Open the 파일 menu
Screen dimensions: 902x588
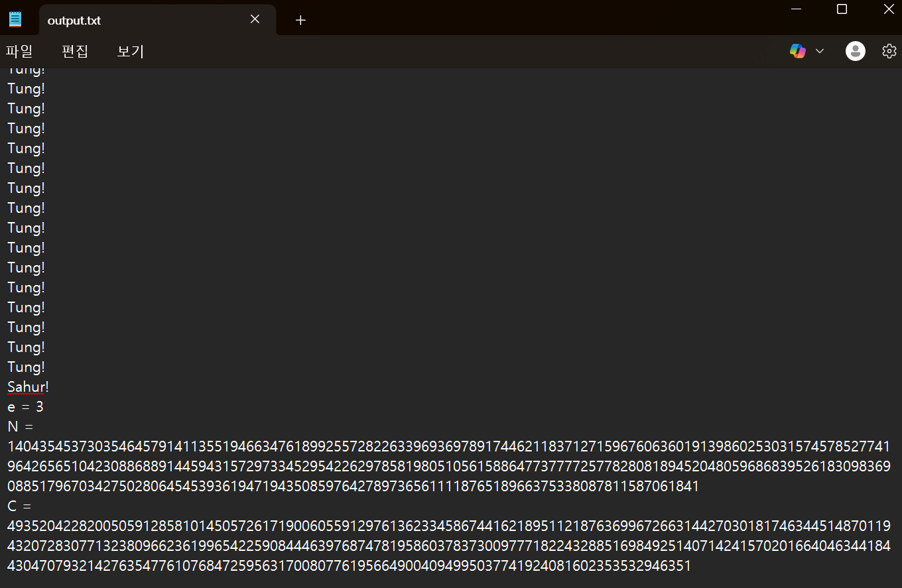(20, 51)
